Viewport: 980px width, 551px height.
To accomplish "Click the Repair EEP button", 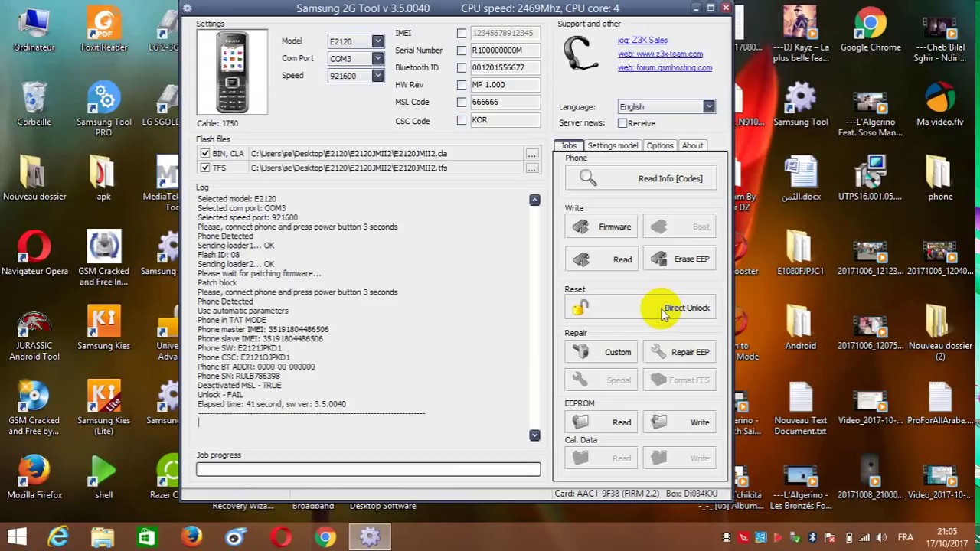I will coord(680,352).
